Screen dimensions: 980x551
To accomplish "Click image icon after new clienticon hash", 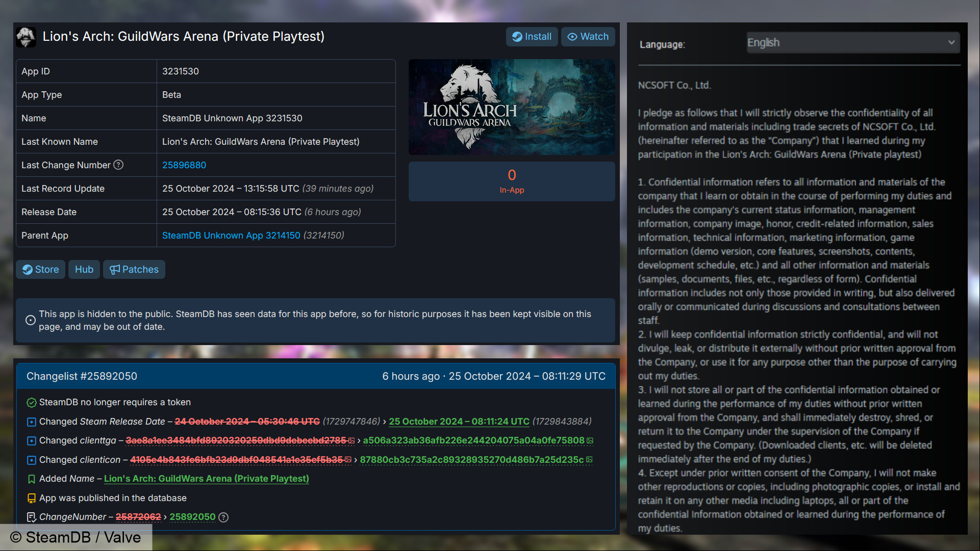I will coord(589,460).
